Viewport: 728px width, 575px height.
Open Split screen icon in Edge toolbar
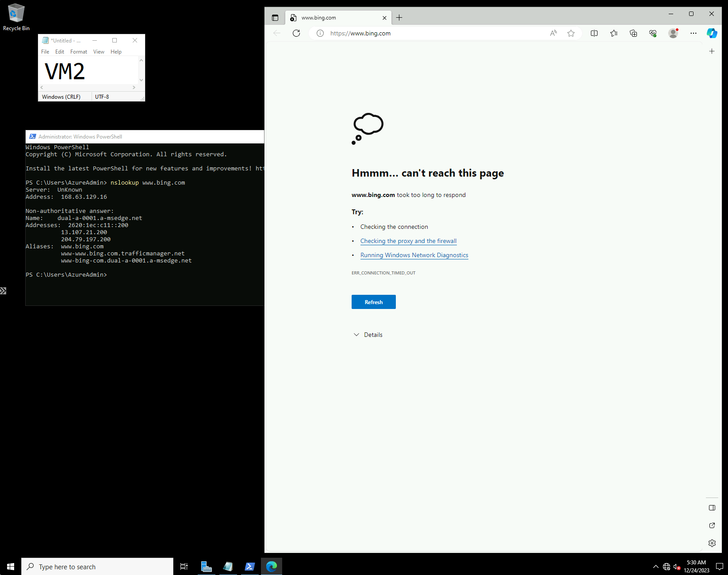[x=594, y=33]
